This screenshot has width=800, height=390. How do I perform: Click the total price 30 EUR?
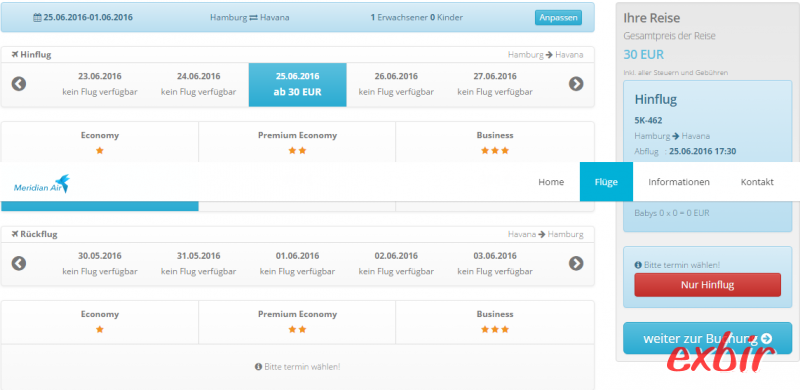(x=643, y=55)
